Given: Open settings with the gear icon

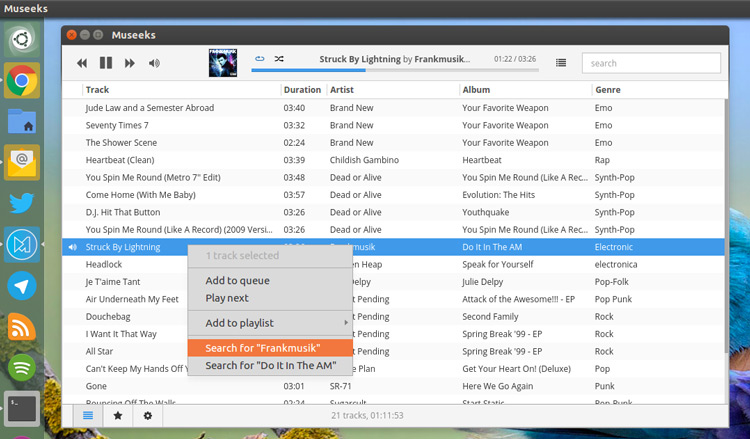Looking at the screenshot, I should 148,415.
